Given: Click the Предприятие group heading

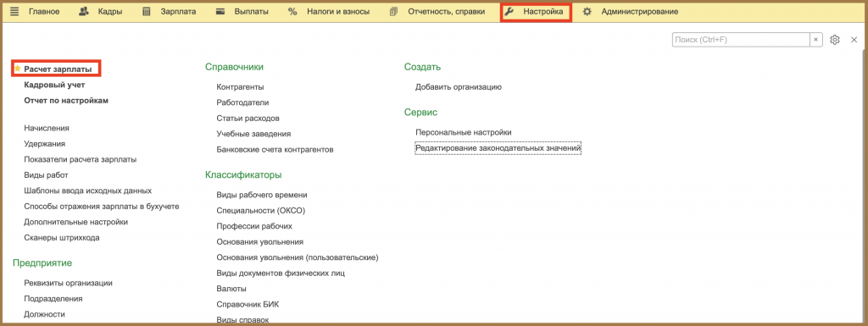Looking at the screenshot, I should point(42,263).
